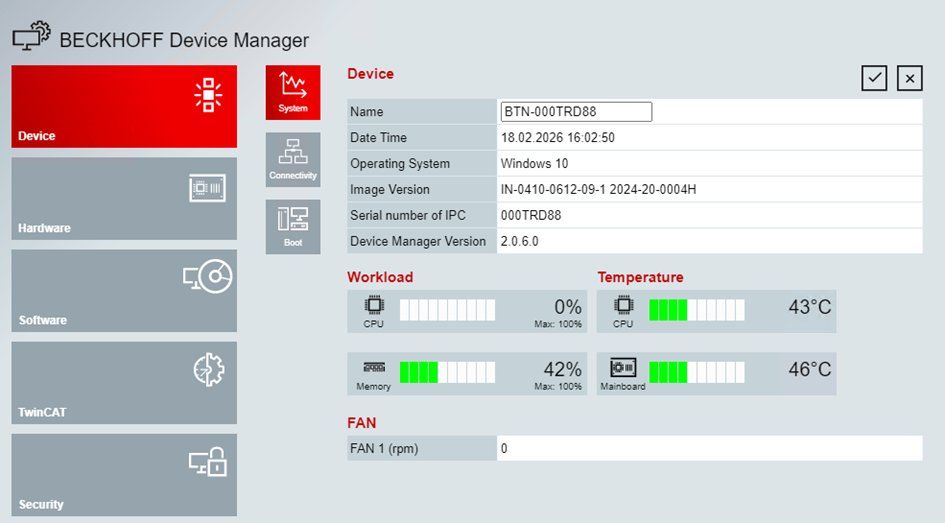Viewport: 945px width, 523px height.
Task: Switch to the Connectivity sub-tab
Action: coord(293,160)
